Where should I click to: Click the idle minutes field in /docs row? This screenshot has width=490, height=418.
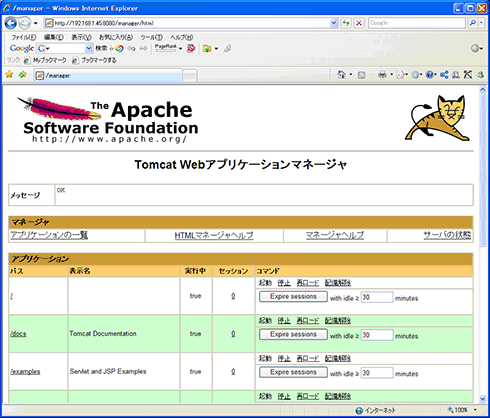point(377,335)
